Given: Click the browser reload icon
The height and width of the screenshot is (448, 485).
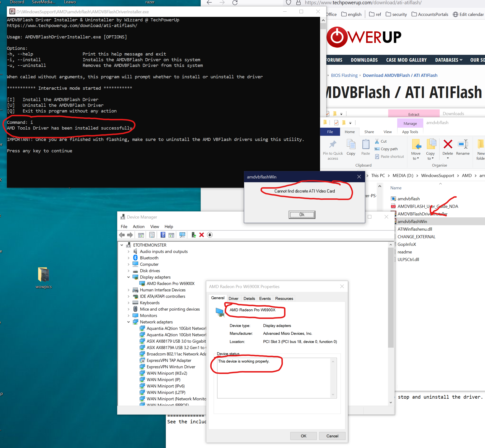Looking at the screenshot, I should pos(235,3).
